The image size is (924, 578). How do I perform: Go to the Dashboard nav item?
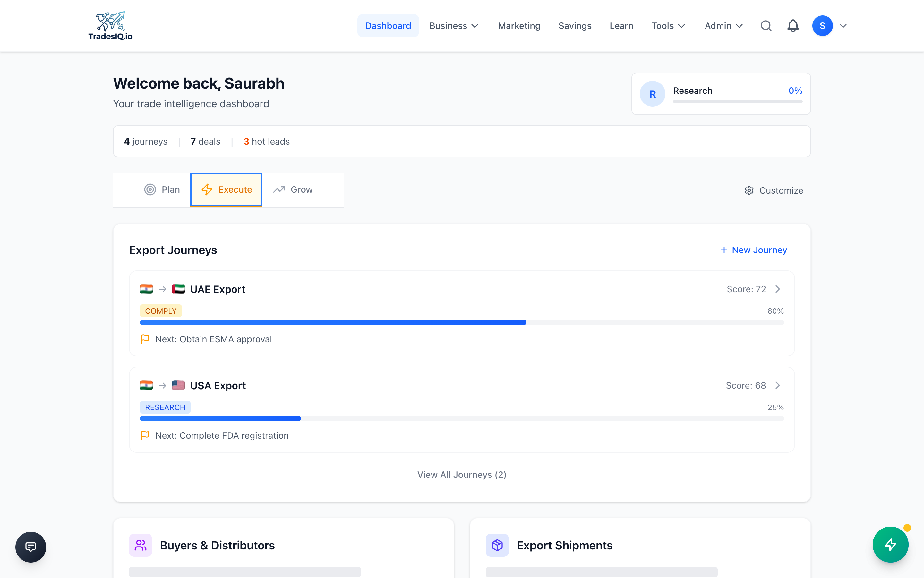click(388, 26)
